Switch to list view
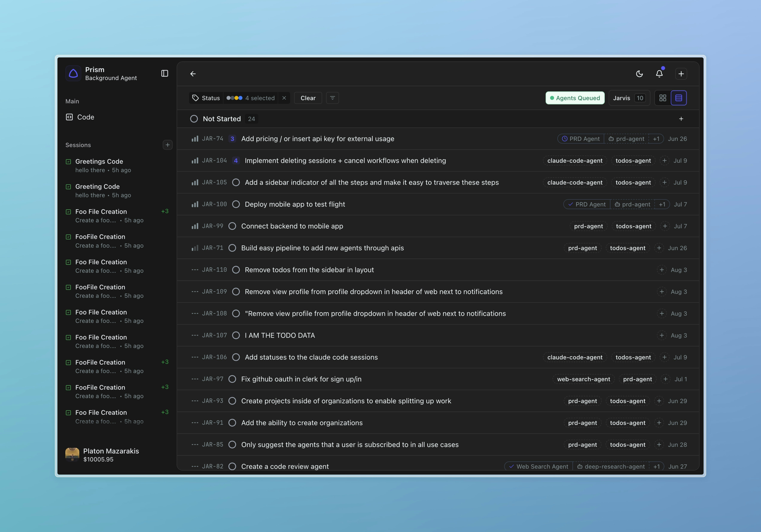The width and height of the screenshot is (761, 532). pyautogui.click(x=678, y=98)
